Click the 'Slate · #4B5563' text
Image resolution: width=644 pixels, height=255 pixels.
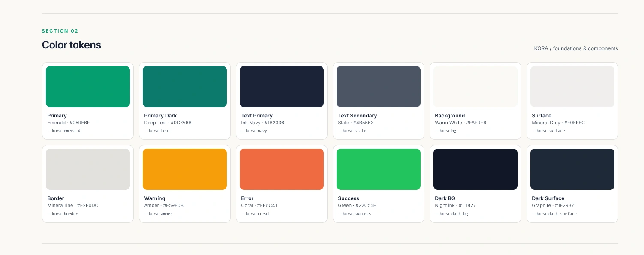[x=356, y=123]
